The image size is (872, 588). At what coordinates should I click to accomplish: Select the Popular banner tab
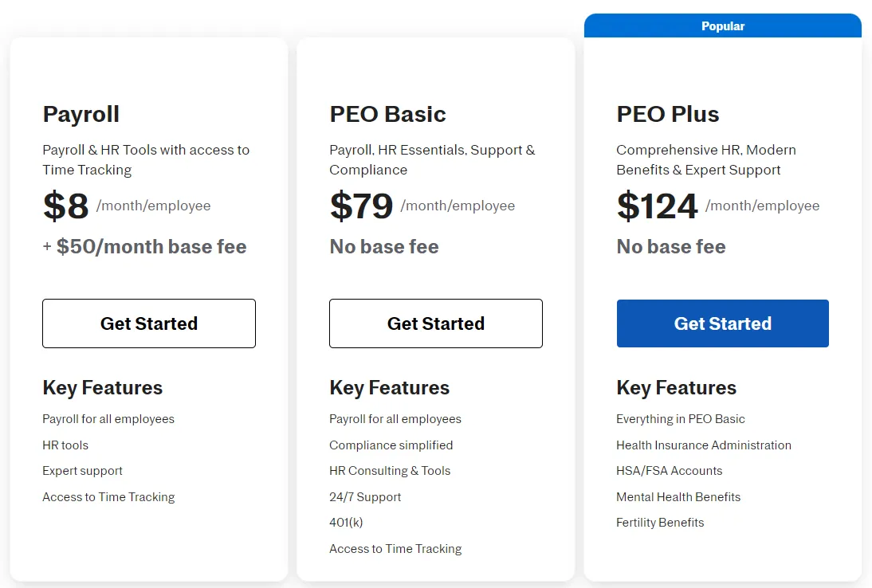(x=722, y=25)
